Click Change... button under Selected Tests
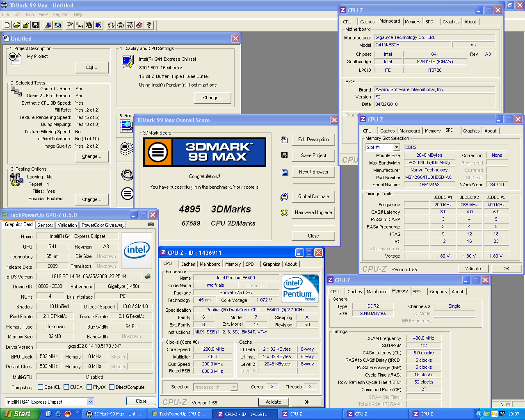 point(92,156)
